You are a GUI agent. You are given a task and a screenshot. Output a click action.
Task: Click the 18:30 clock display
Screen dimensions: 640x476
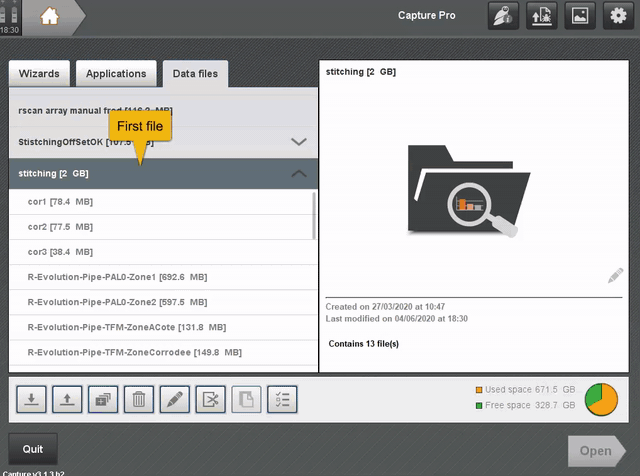9,30
